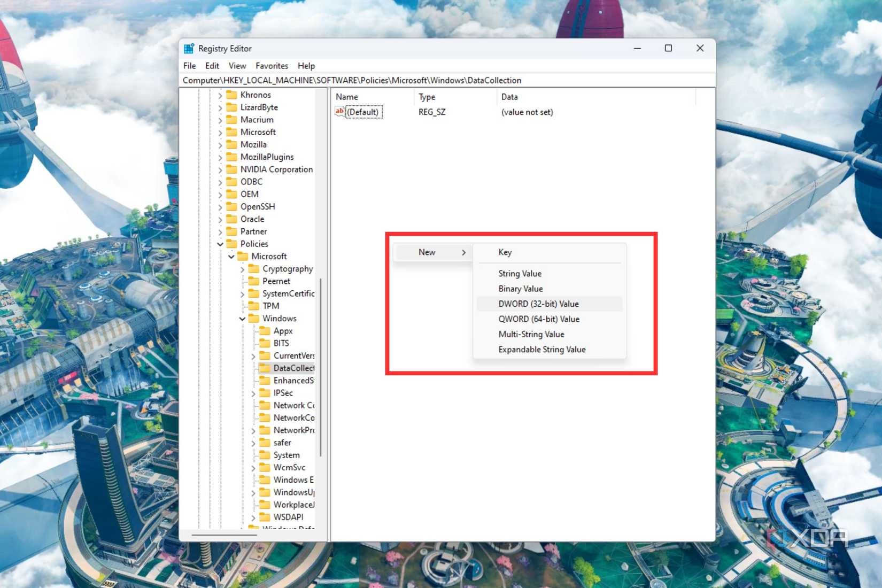
Task: Click the tree pane horizontal scrollbar thumb
Action: pos(224,535)
